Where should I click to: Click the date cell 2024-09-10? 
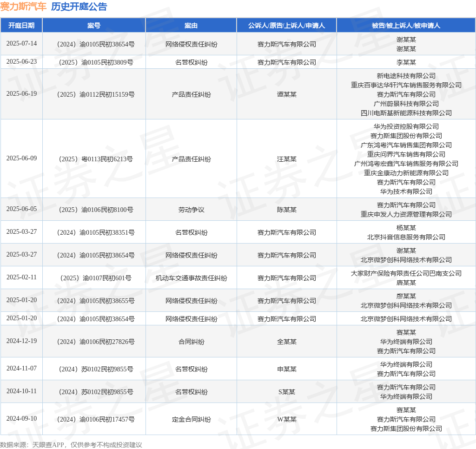coord(21,418)
